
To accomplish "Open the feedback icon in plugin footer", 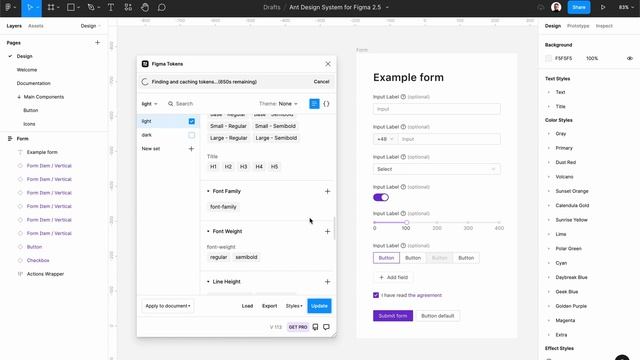I will pyautogui.click(x=326, y=327).
